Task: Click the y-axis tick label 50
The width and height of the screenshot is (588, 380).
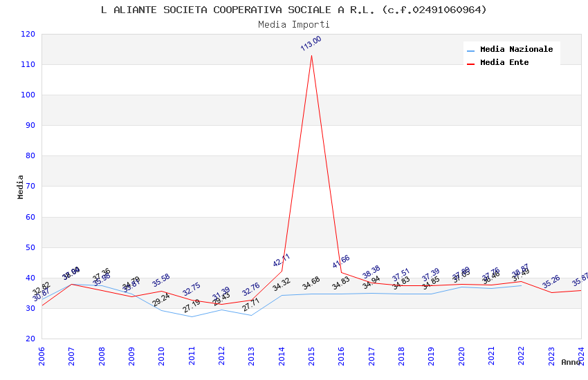Action: tap(30, 247)
